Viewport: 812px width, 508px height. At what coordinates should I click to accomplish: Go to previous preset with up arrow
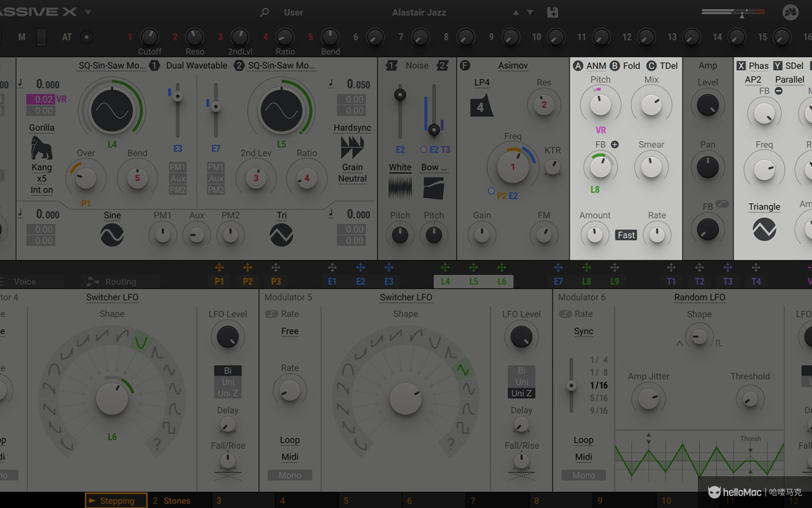coord(516,12)
